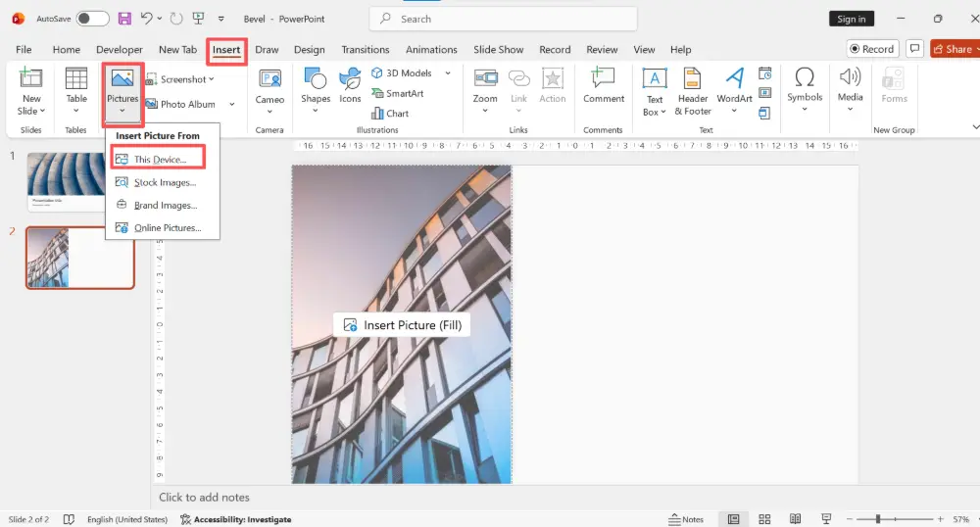Start presentation from beginning icon
Image resolution: width=980 pixels, height=527 pixels.
(198, 19)
